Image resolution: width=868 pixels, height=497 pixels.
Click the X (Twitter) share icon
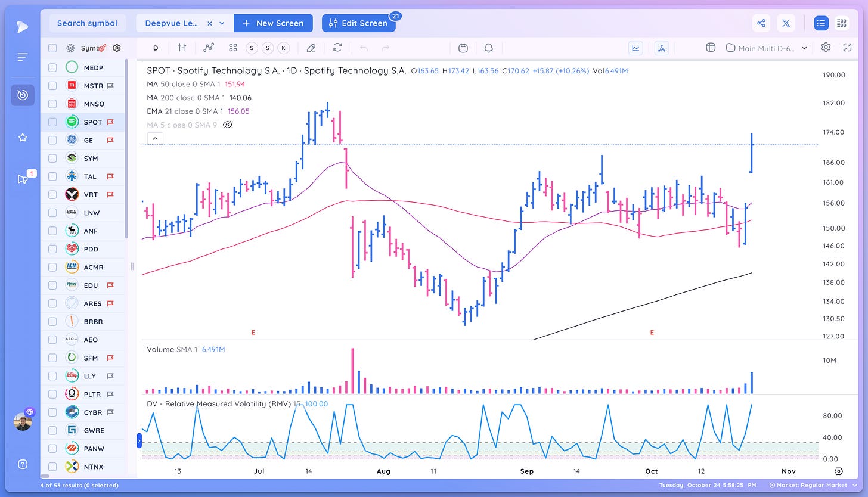point(786,23)
